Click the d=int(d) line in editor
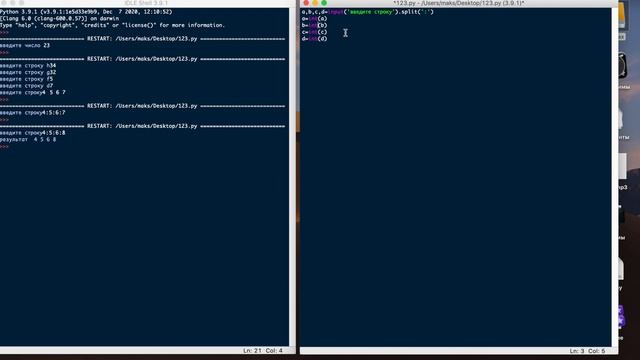The width and height of the screenshot is (640, 360). (x=314, y=39)
